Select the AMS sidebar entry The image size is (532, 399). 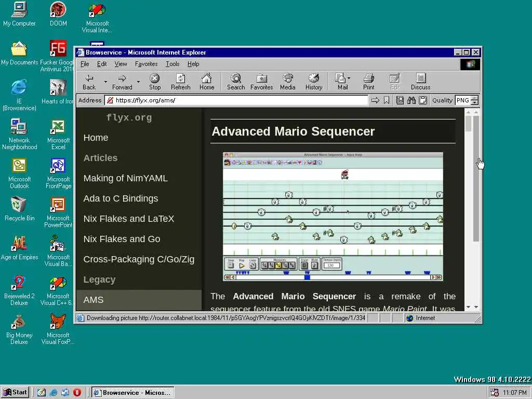(x=138, y=300)
